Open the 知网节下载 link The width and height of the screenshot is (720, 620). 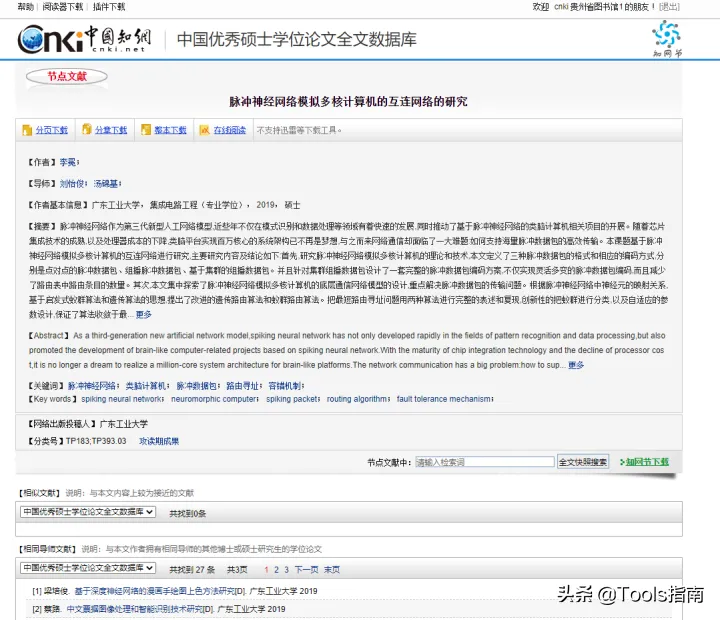[647, 462]
